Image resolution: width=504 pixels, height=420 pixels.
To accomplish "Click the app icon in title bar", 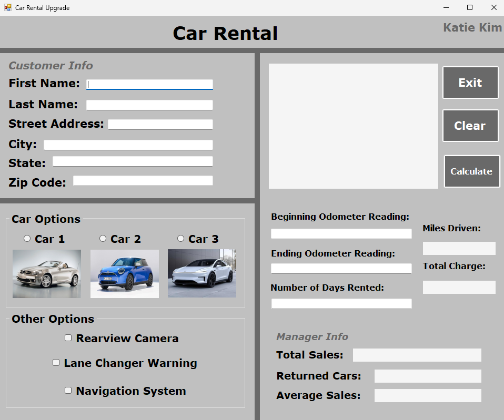I will [x=8, y=8].
